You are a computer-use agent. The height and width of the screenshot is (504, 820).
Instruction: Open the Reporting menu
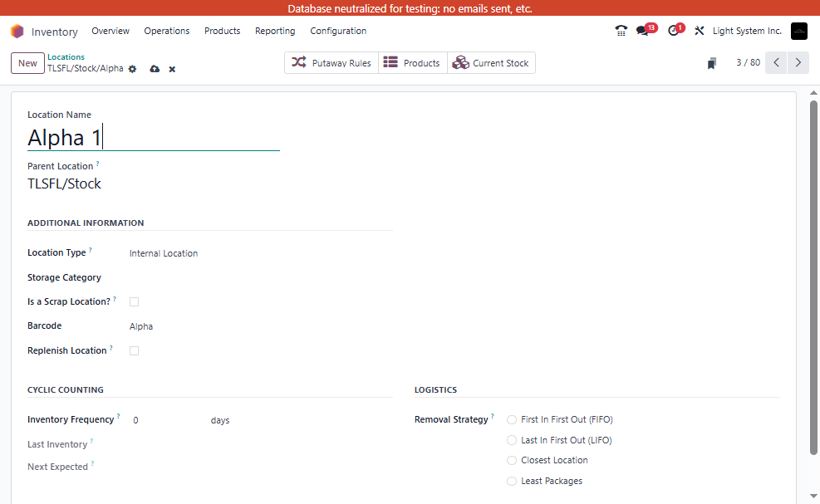[x=275, y=31]
